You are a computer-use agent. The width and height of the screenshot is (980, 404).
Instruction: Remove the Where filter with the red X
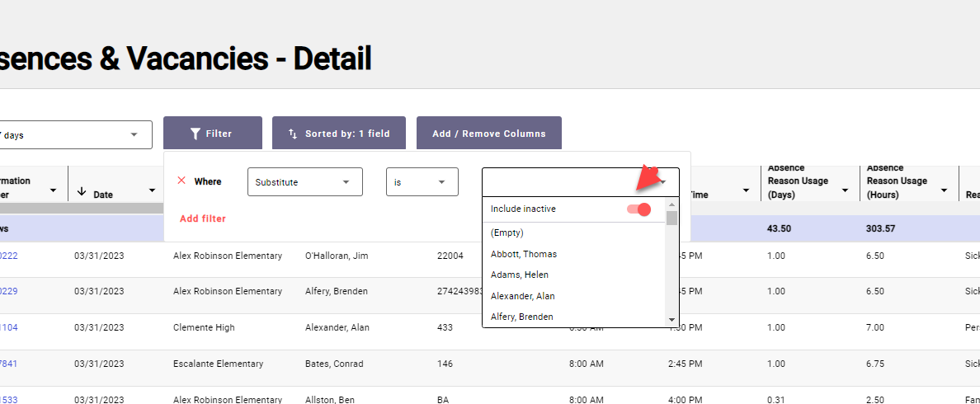coord(181,181)
